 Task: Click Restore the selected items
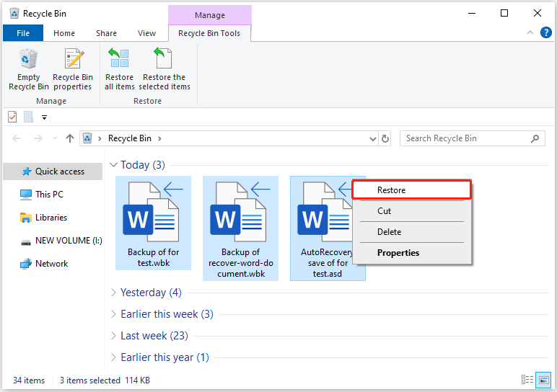(164, 70)
